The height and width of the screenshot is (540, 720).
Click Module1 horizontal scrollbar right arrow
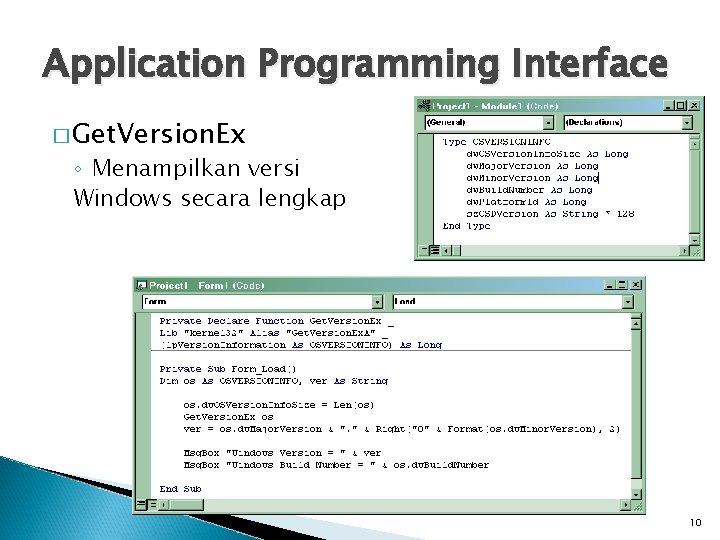click(684, 250)
